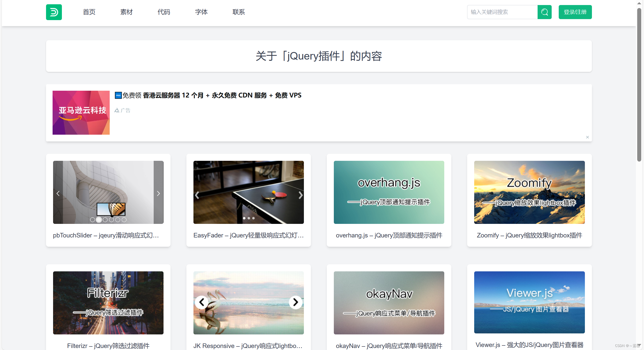Open the 联系 menu item

(x=239, y=12)
